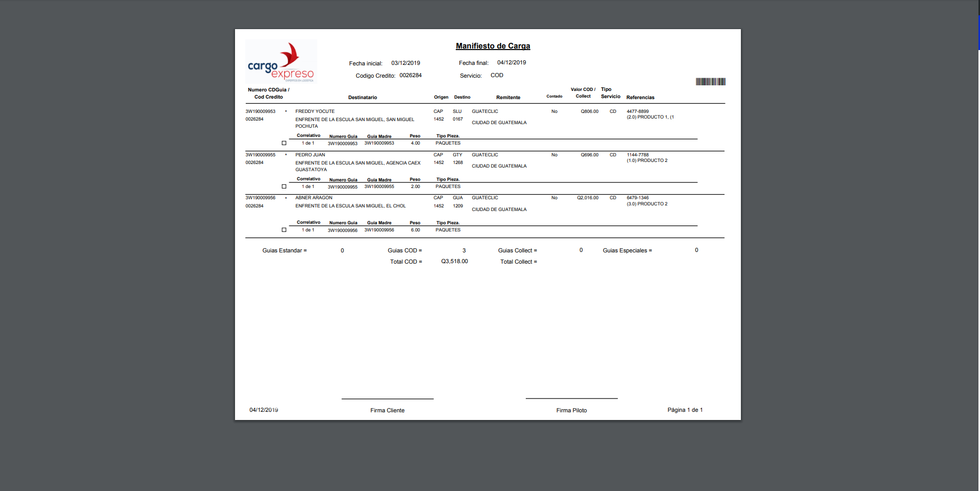Click destination code GTY
The height and width of the screenshot is (491, 980).
click(x=457, y=155)
